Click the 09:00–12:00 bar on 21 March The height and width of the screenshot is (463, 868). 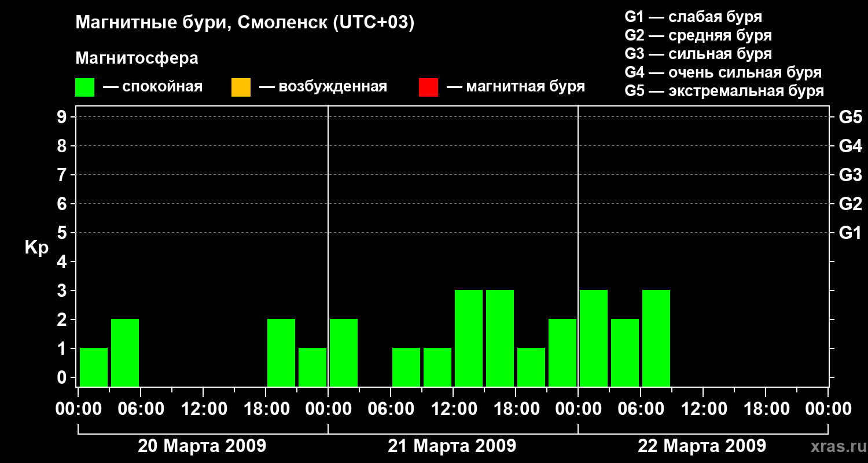[437, 367]
